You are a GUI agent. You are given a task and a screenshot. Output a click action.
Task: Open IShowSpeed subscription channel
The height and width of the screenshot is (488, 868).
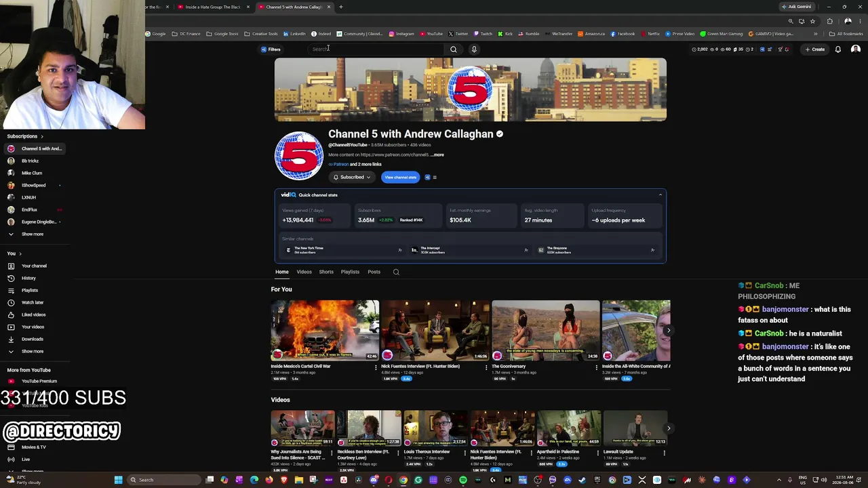33,185
